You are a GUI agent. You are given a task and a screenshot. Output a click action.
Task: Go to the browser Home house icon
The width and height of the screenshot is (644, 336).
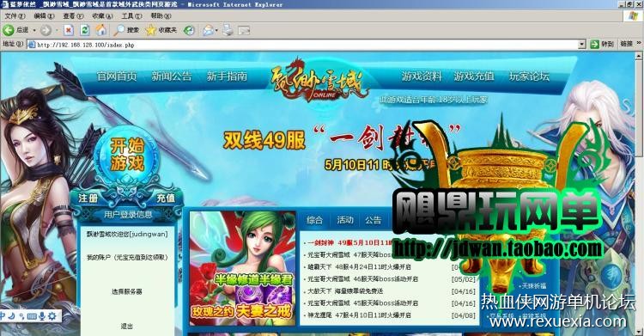tap(101, 30)
